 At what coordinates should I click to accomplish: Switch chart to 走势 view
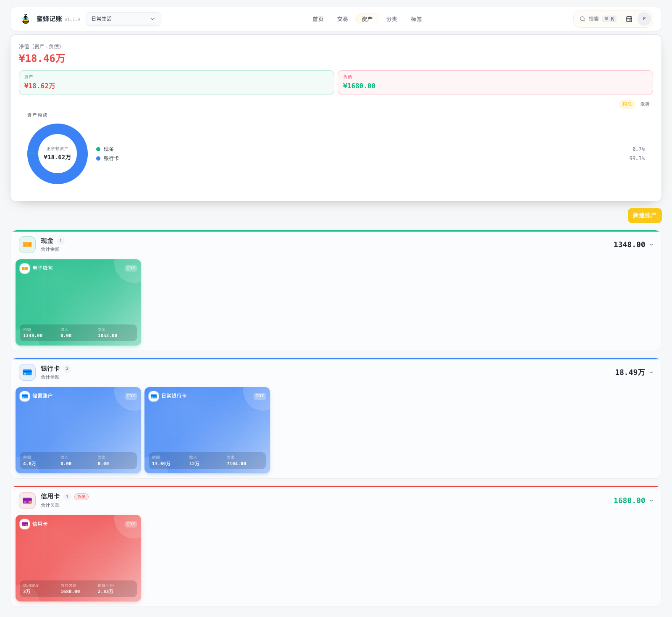click(645, 104)
